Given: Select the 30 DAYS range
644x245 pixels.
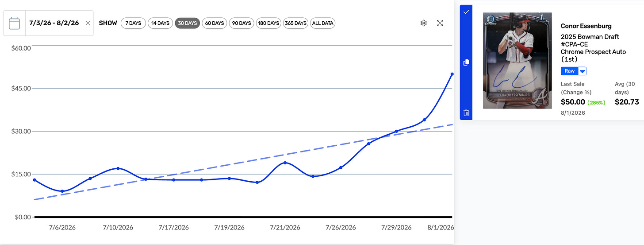Looking at the screenshot, I should (x=188, y=23).
